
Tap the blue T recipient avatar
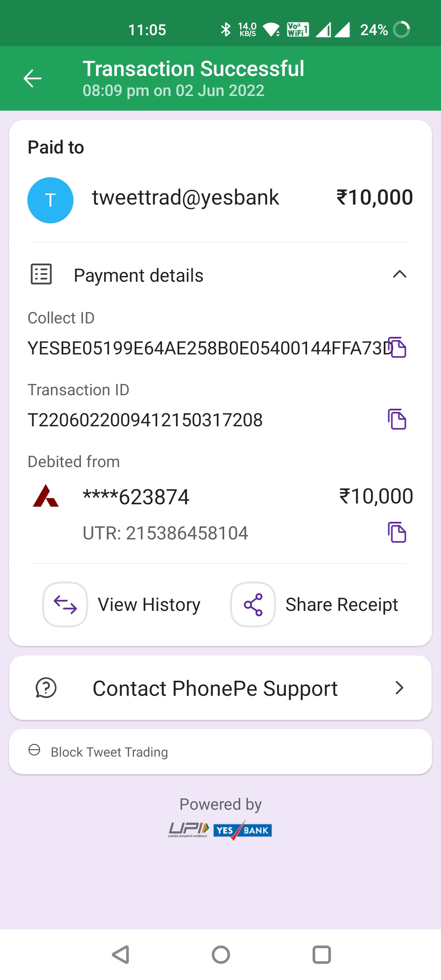tap(50, 200)
